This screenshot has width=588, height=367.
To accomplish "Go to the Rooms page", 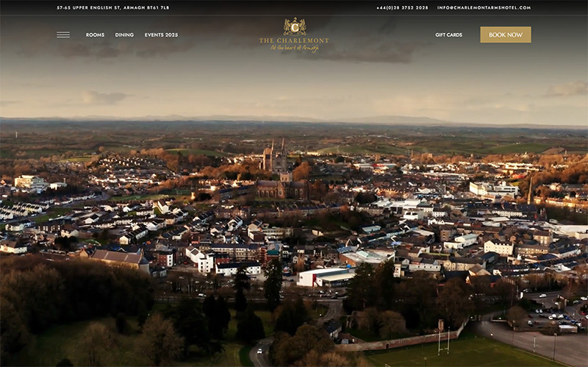I will click(95, 35).
